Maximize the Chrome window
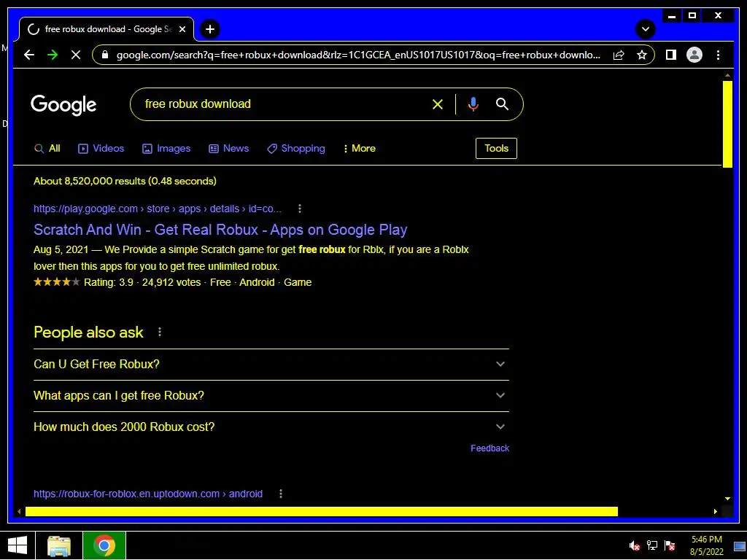This screenshot has height=560, width=747. [692, 16]
